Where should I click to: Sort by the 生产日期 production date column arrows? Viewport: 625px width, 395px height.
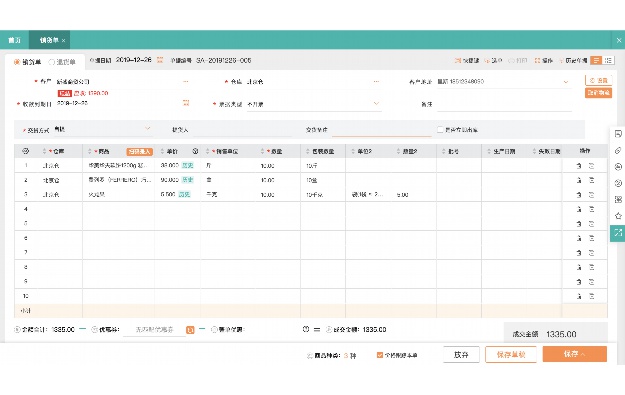489,151
